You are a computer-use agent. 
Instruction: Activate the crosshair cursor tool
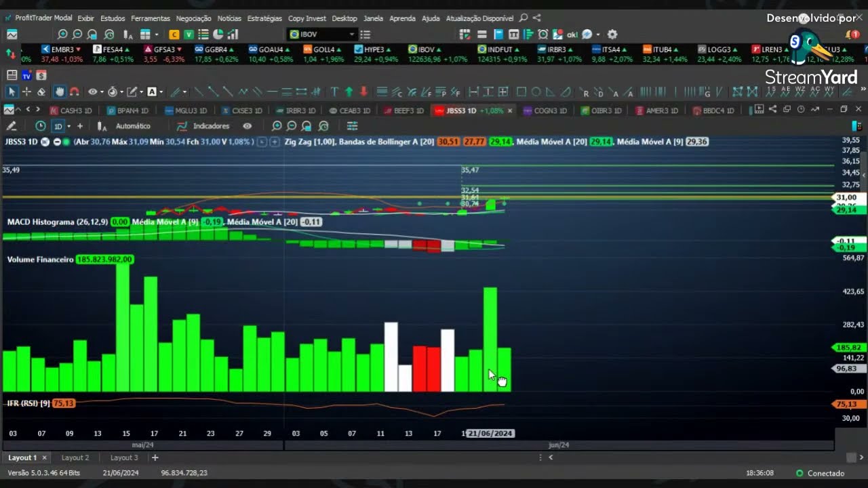click(26, 91)
